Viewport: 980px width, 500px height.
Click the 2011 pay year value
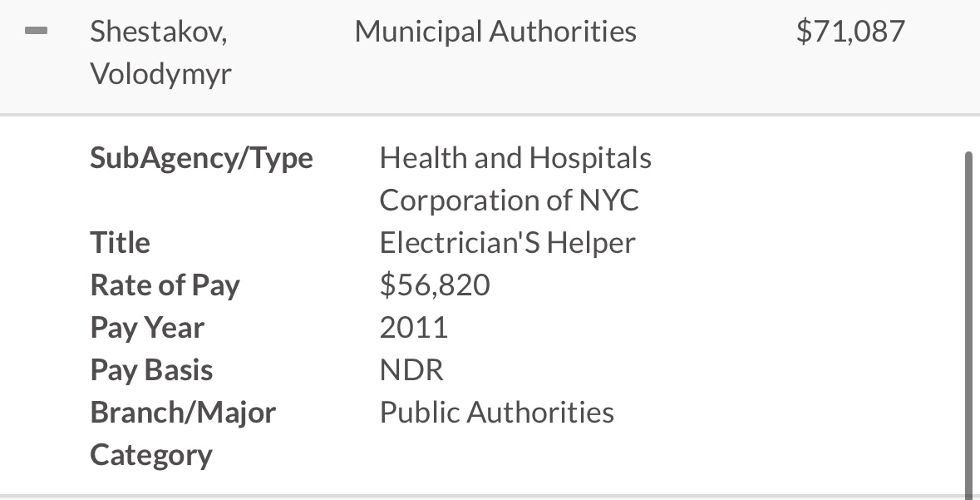(414, 327)
